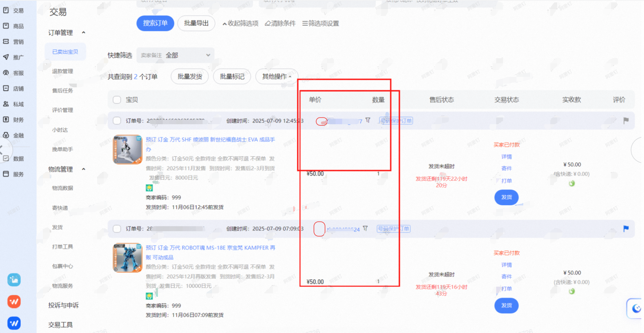
Task: Open the 其他操作 dropdown
Action: point(277,76)
